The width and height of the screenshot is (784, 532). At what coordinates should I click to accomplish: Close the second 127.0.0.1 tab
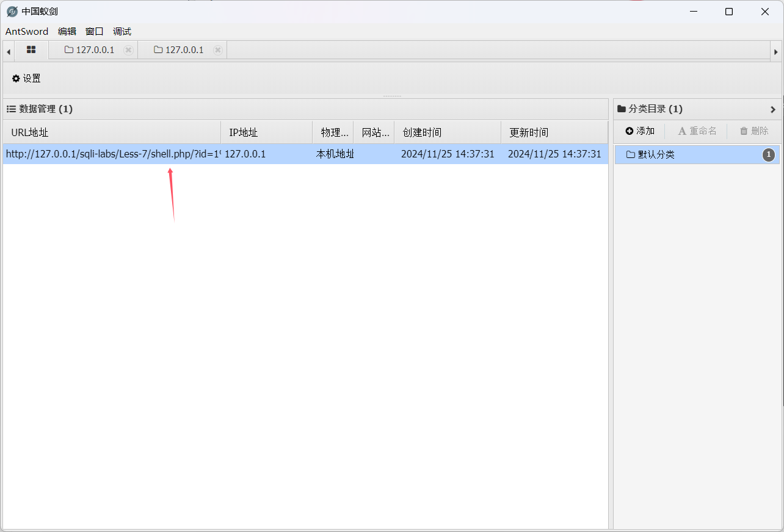click(218, 50)
